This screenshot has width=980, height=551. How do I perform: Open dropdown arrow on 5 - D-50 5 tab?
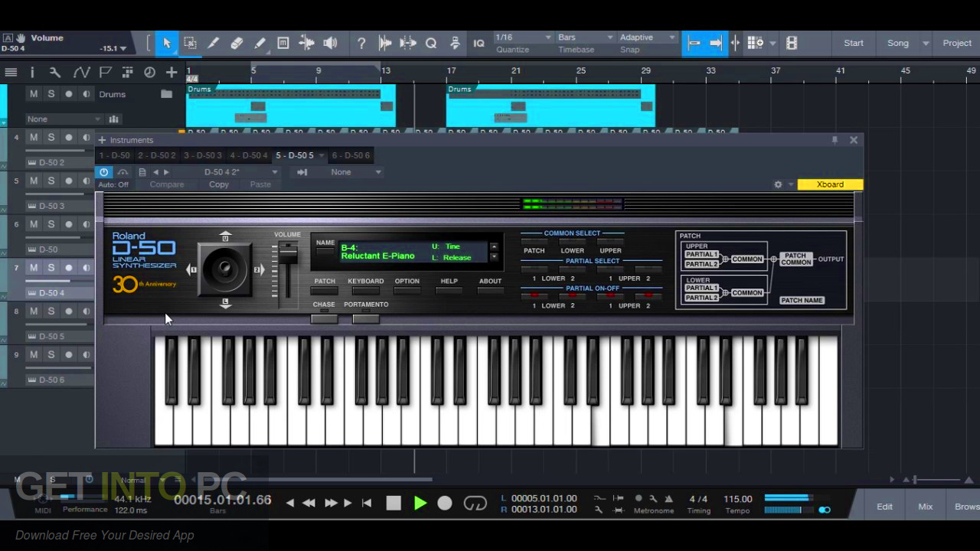[322, 155]
